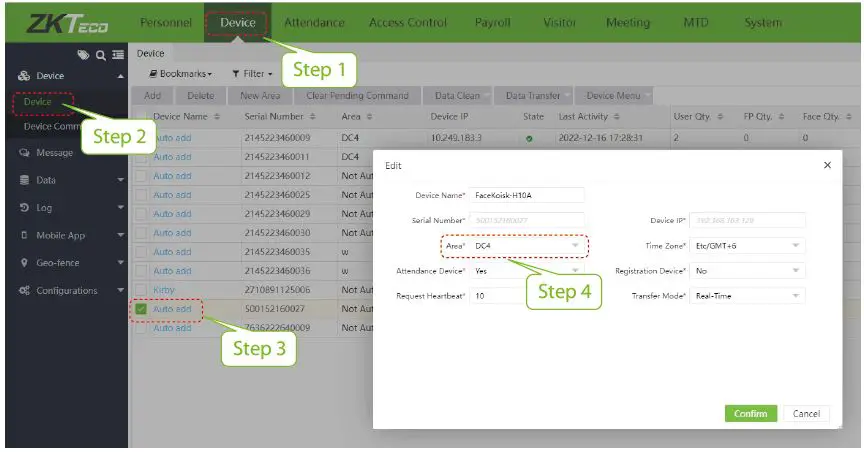Uncheck the row with serial 500152160027
This screenshot has height=452, width=864.
pyautogui.click(x=141, y=309)
